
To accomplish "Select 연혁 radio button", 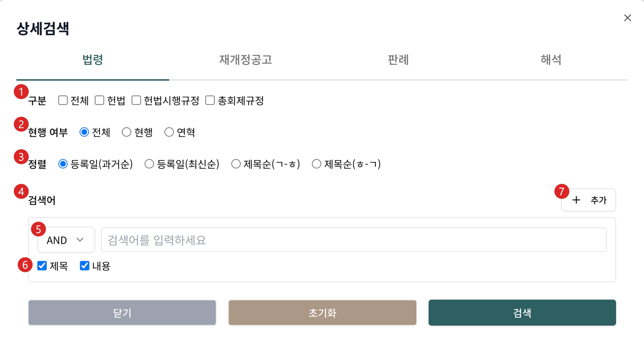I will (x=169, y=132).
